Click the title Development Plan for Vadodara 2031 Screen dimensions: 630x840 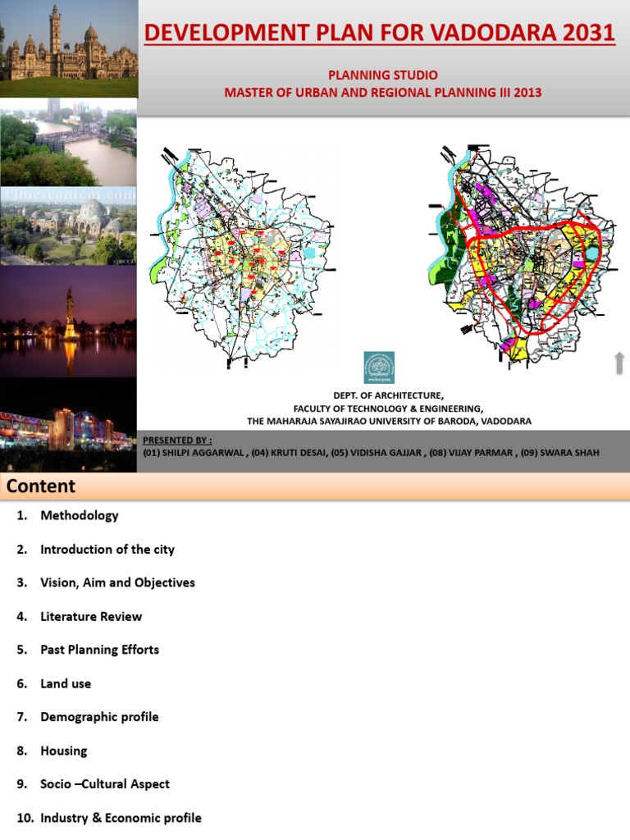click(380, 33)
